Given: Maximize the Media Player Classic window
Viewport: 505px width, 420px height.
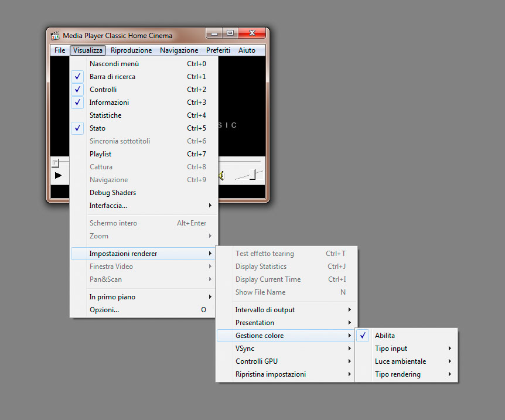Looking at the screenshot, I should 230,33.
